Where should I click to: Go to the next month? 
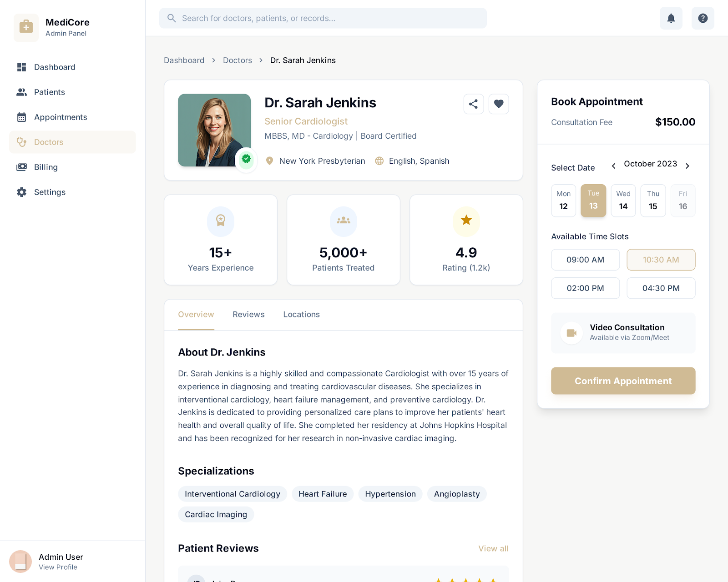tap(688, 166)
